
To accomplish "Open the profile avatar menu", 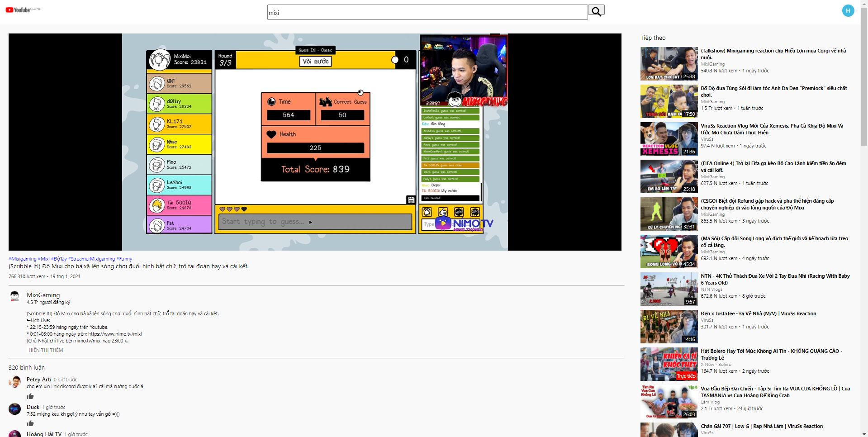I will (848, 10).
